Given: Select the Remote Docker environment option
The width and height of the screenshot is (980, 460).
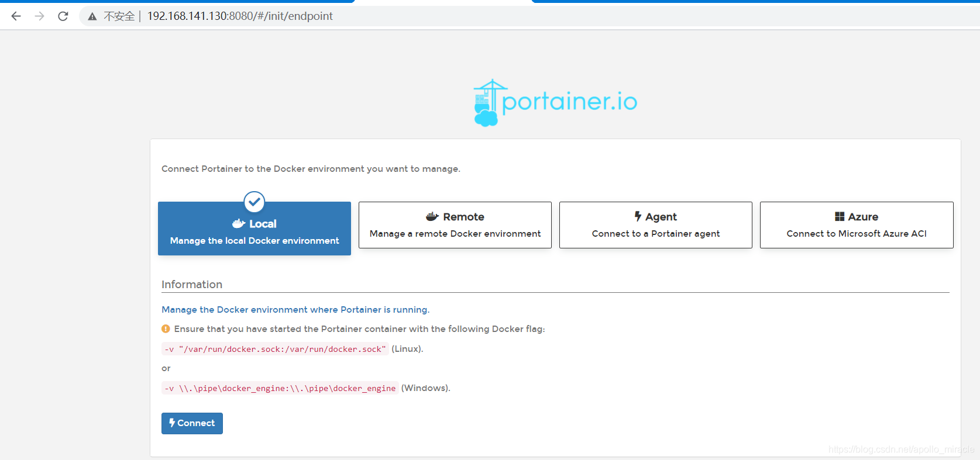Looking at the screenshot, I should click(x=455, y=225).
